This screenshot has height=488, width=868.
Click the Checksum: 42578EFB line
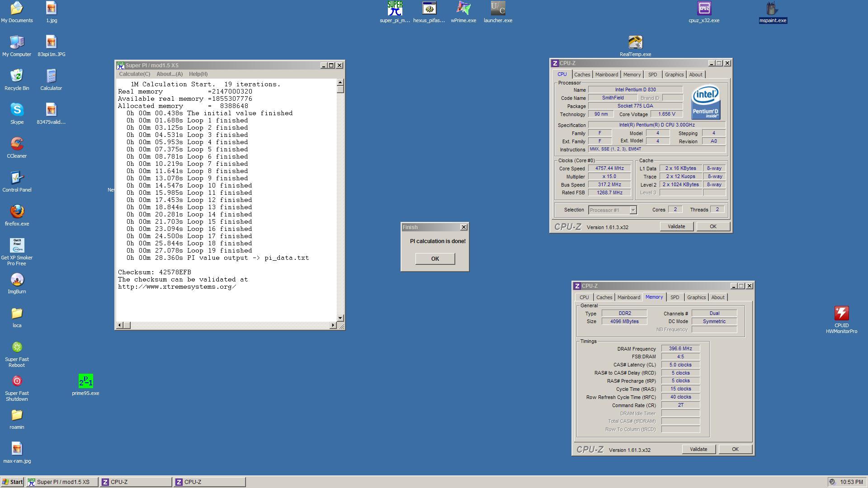(155, 272)
